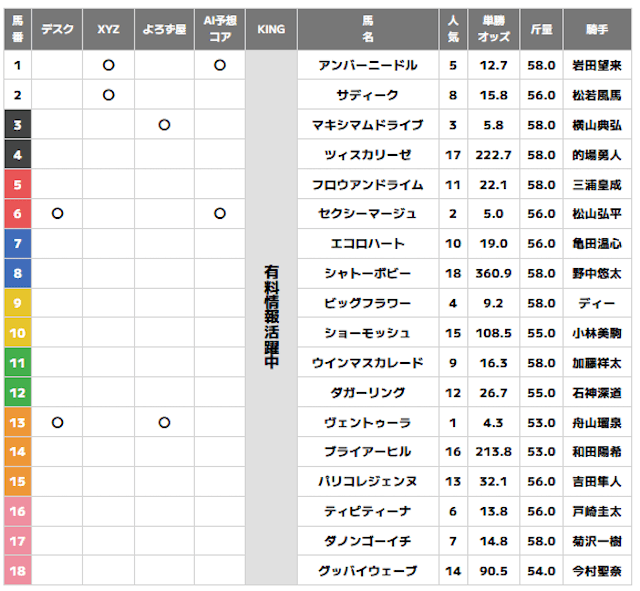The width and height of the screenshot is (640, 591).
Task: Open the horse name ビッグフラワー
Action: click(x=367, y=303)
